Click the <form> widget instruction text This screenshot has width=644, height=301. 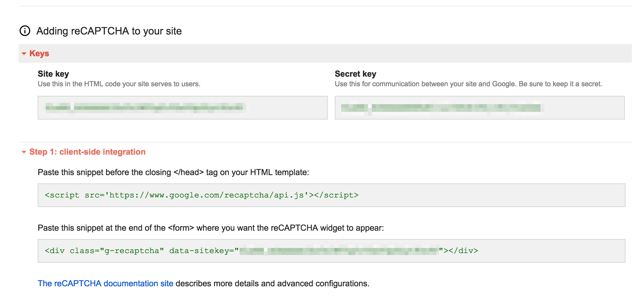(x=211, y=228)
